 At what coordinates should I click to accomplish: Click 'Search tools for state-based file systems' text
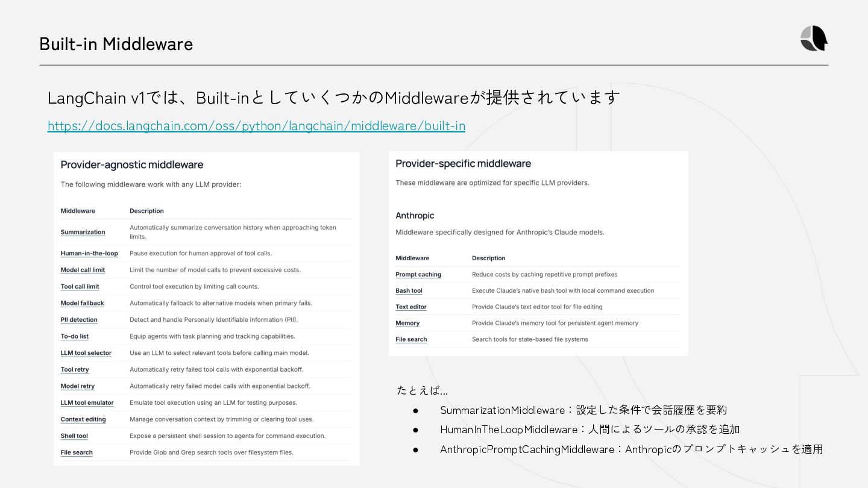530,339
